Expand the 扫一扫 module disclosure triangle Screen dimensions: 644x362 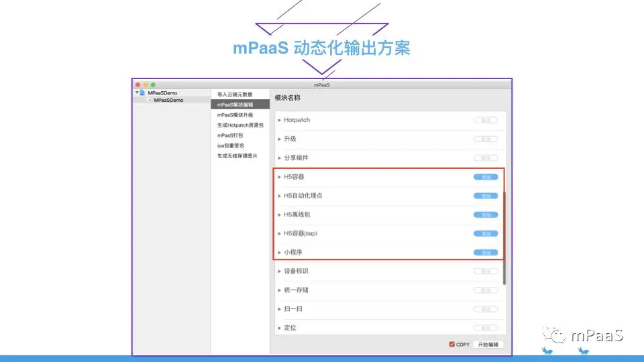tap(279, 309)
